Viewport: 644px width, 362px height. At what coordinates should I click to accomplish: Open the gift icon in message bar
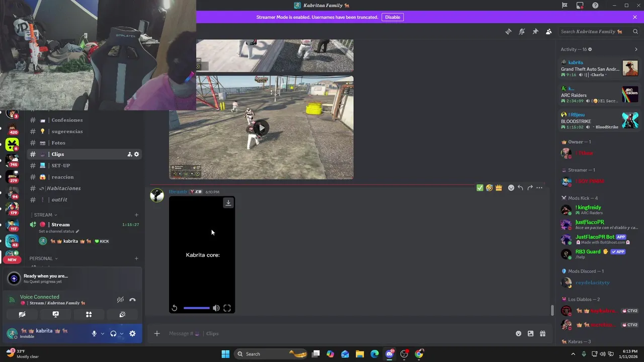[x=542, y=333]
